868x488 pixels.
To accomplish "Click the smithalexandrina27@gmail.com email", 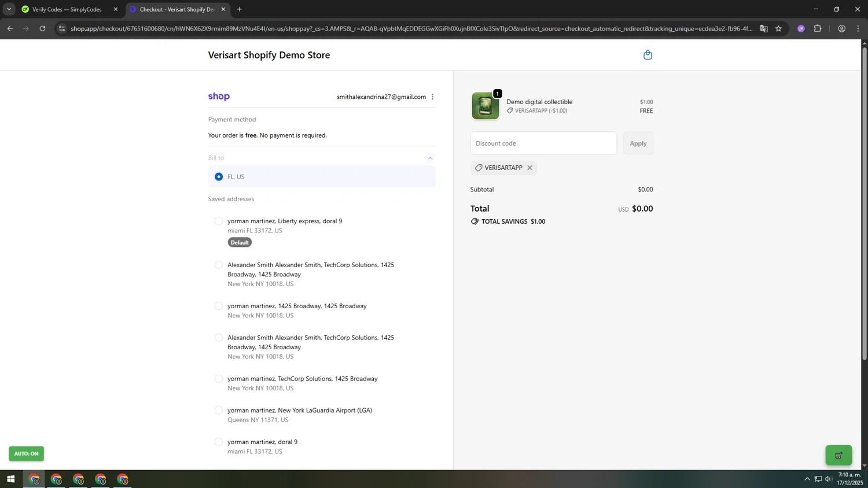I will [381, 97].
